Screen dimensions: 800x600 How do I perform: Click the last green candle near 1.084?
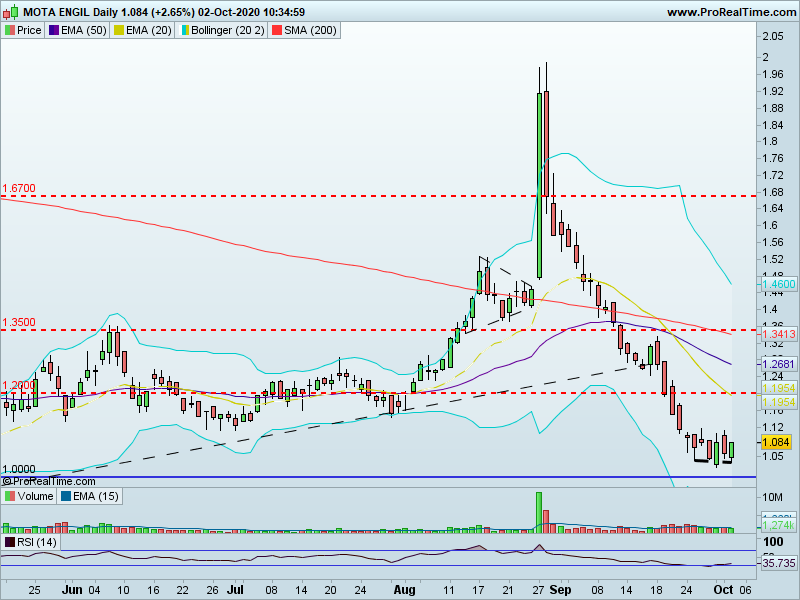click(x=732, y=449)
